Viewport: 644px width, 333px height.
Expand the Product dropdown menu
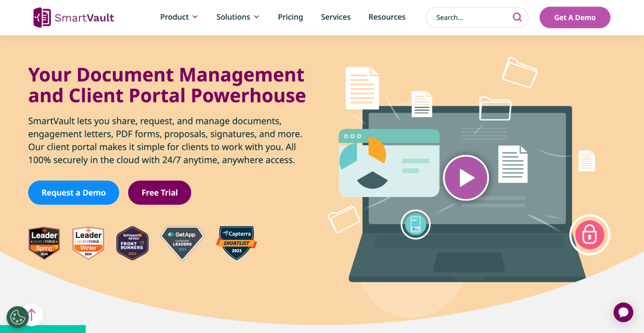179,17
